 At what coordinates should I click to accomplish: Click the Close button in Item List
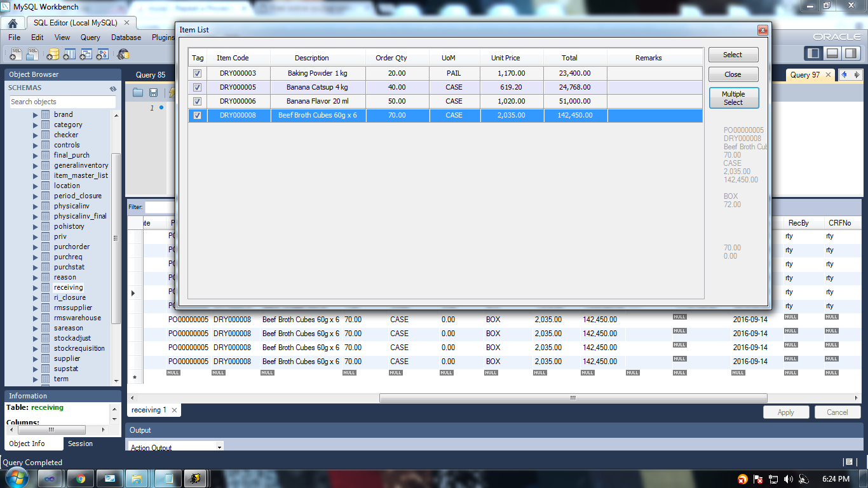tap(733, 74)
